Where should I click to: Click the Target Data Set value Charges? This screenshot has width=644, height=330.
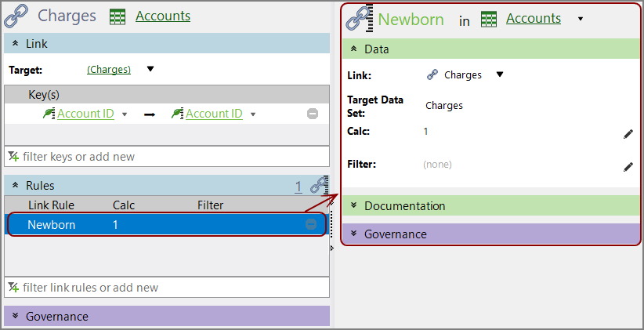[444, 106]
